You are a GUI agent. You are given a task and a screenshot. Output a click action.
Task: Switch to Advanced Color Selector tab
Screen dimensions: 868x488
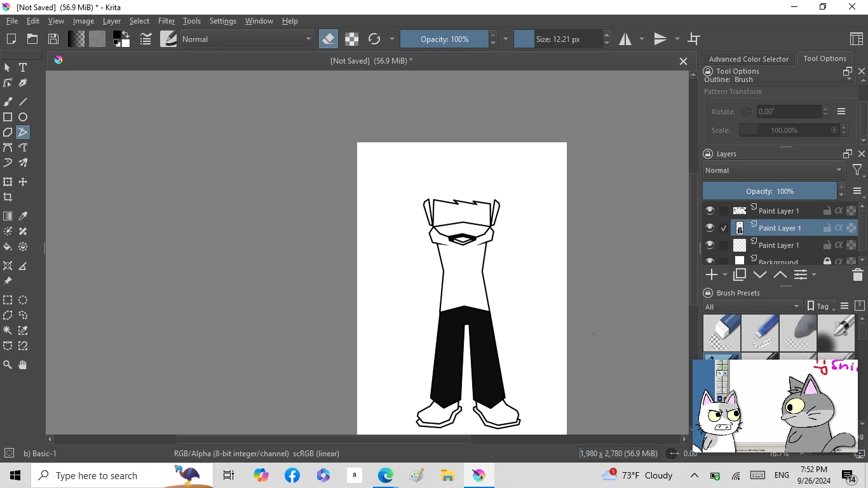749,59
